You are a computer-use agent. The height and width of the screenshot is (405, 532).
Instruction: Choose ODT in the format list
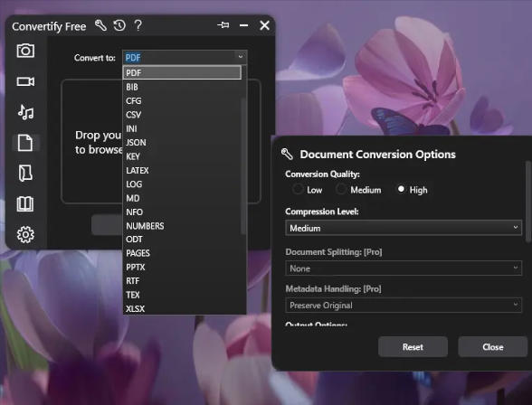(x=182, y=240)
